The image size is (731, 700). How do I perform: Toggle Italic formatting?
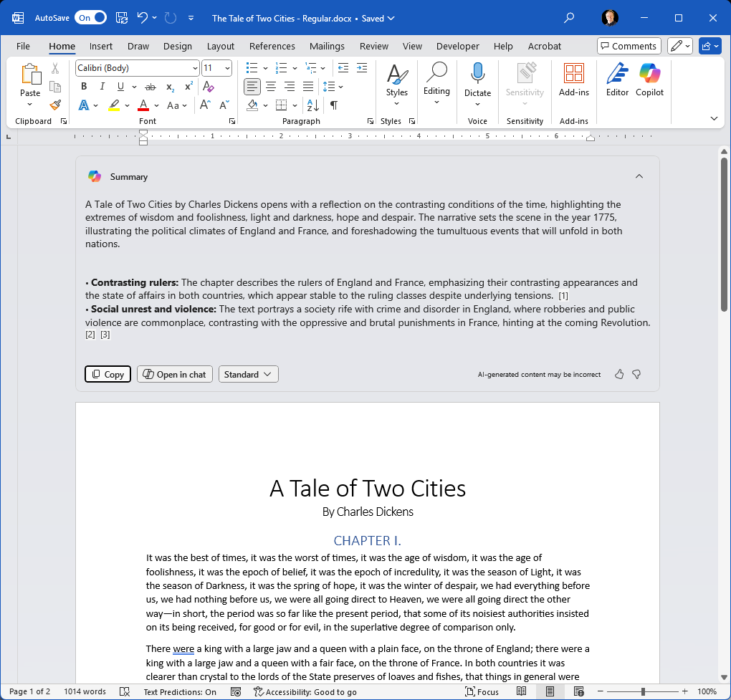pyautogui.click(x=102, y=87)
